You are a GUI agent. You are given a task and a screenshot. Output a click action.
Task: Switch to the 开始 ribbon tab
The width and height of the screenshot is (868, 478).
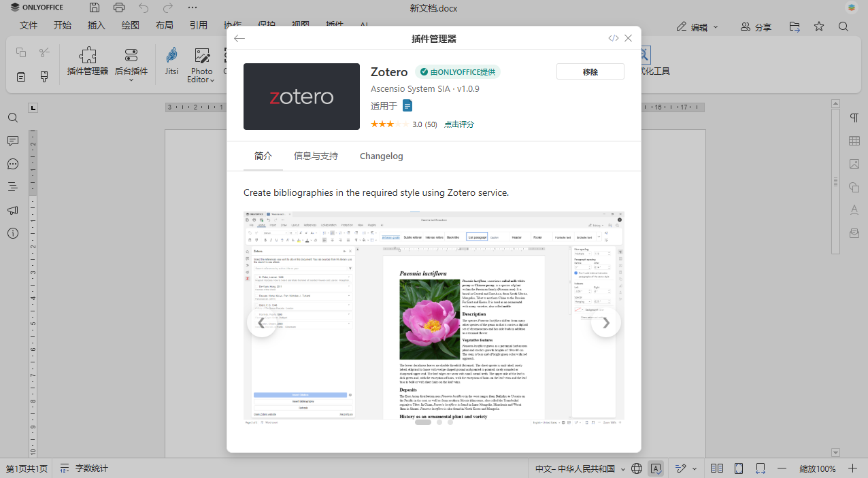tap(63, 26)
